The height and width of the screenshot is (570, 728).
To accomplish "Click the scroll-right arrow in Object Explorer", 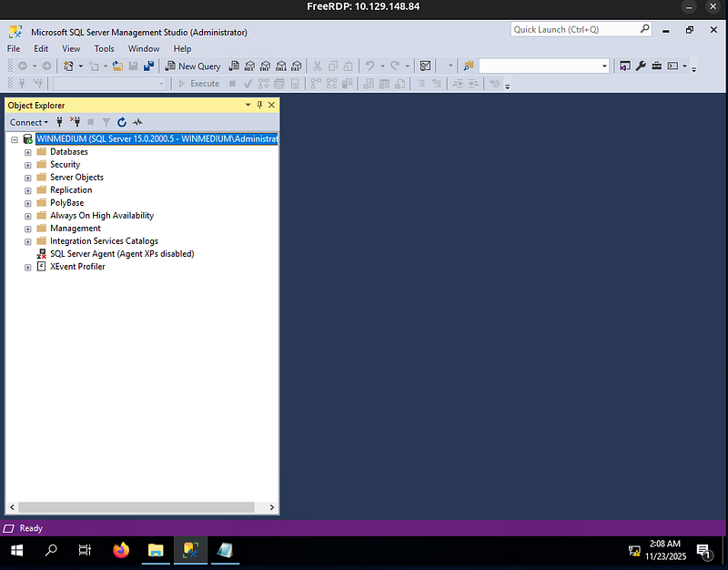I will [x=272, y=507].
